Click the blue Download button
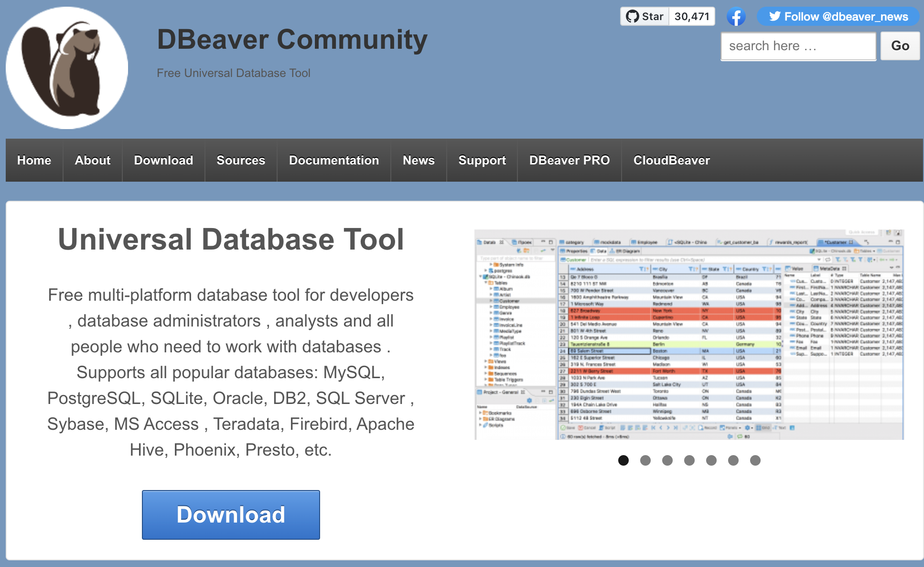The image size is (924, 567). click(231, 514)
